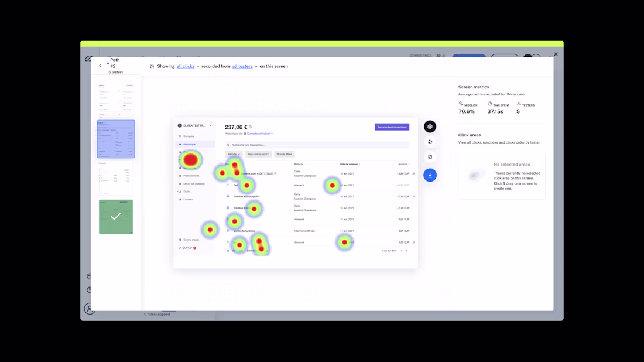
Task: Click the back arrow beside Path #2
Action: (100, 66)
